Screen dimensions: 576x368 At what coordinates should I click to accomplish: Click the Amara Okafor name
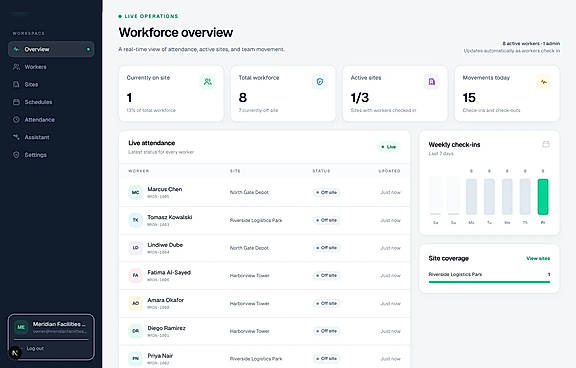(x=166, y=300)
